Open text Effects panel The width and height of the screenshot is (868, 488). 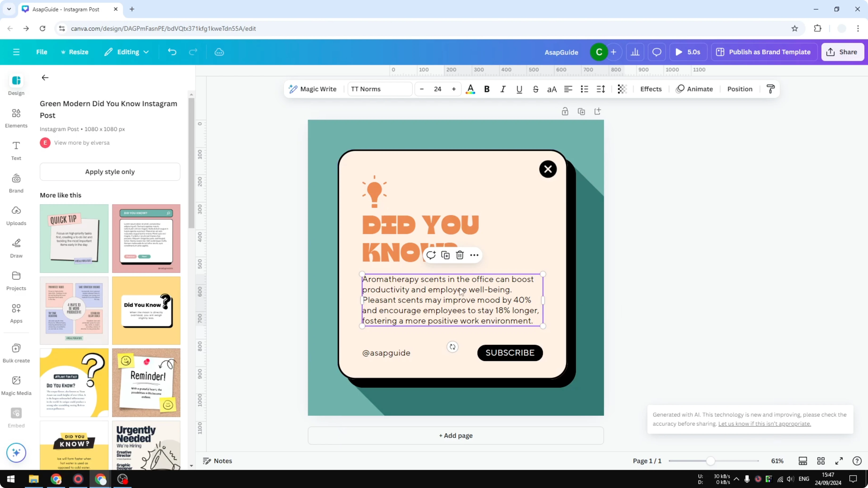pyautogui.click(x=651, y=89)
